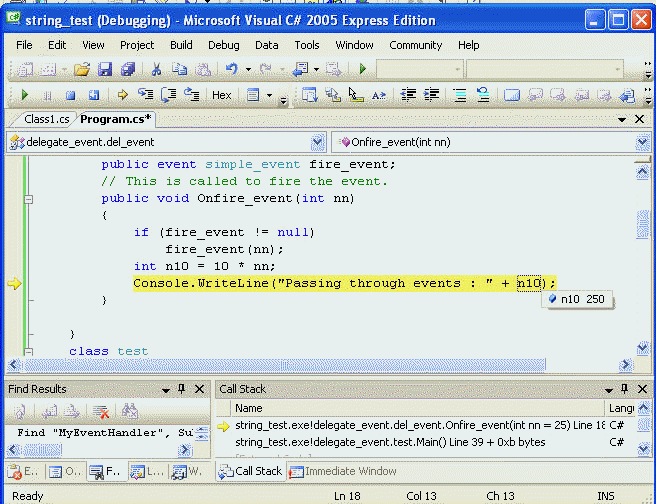Toggle auto-hide pin on Find Results panel
Image resolution: width=656 pixels, height=504 pixels.
click(181, 389)
